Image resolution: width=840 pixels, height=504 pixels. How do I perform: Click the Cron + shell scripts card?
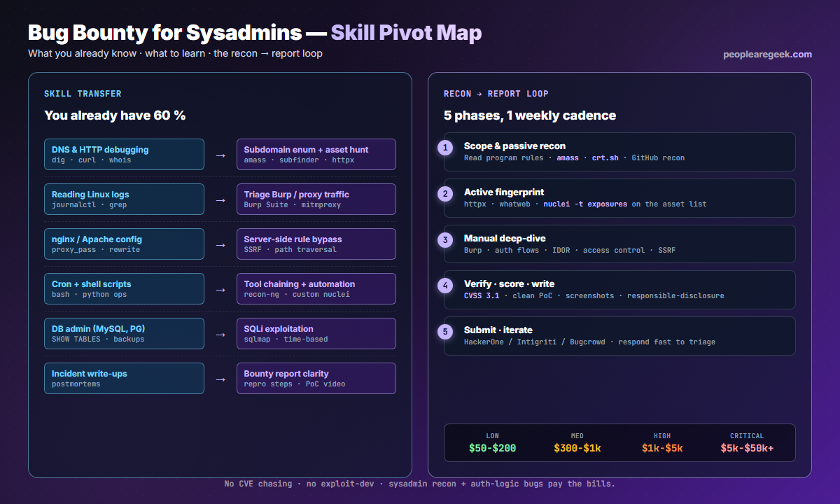pyautogui.click(x=124, y=288)
